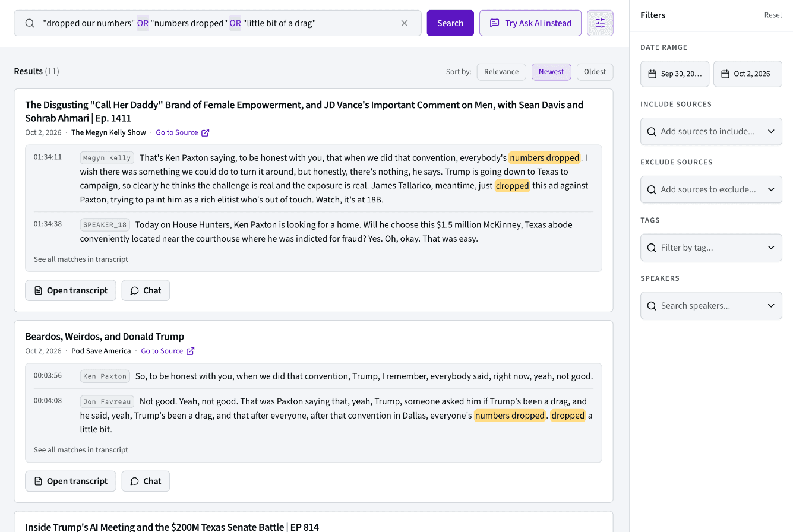793x532 pixels.
Task: Click external link icon for The Megyn Kelly Show
Action: coord(206,132)
